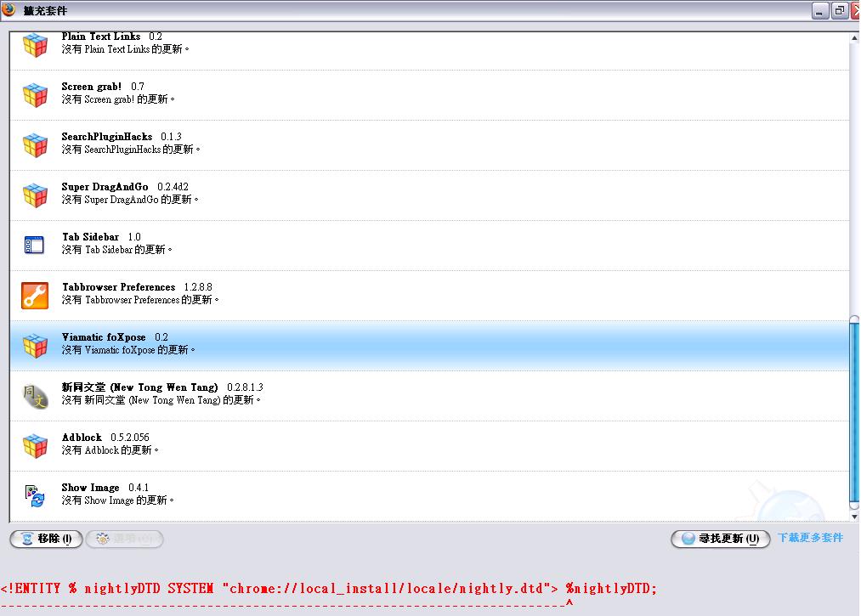Viewport: 861px width, 616px height.
Task: Select the Super DragAndGo 0.2.4d2 entry
Action: [x=429, y=195]
